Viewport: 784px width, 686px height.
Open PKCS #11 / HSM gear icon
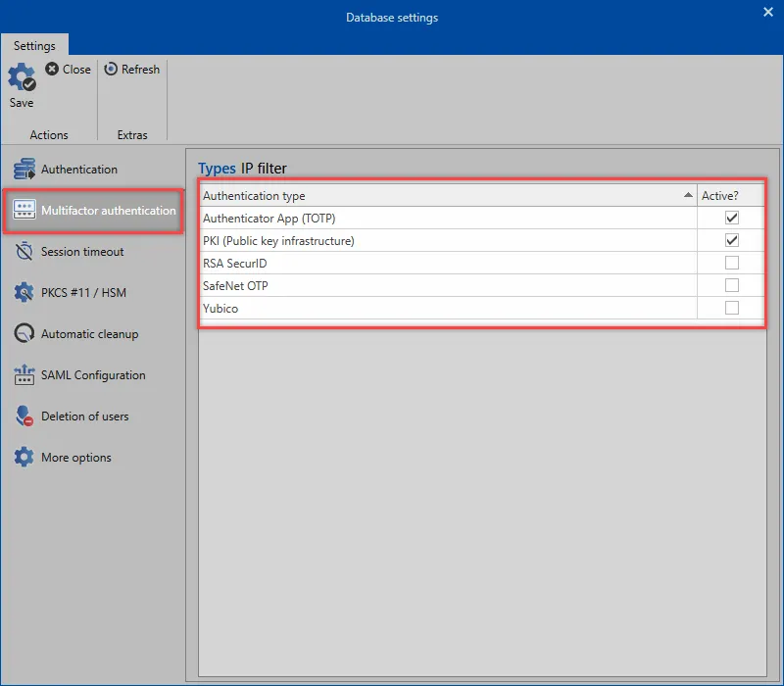[24, 293]
